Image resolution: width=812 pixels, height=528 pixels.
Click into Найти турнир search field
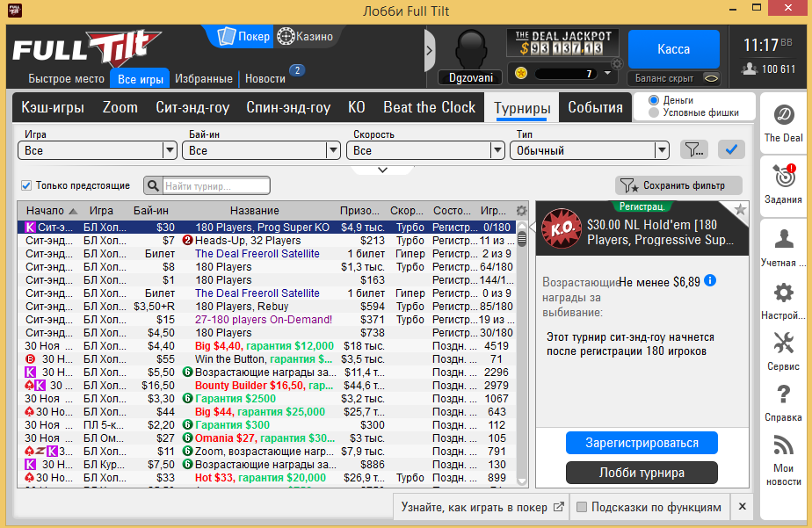[216, 186]
